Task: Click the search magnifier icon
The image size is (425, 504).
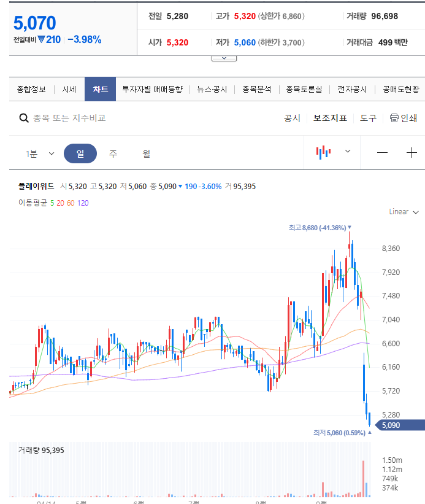Action: pyautogui.click(x=24, y=118)
